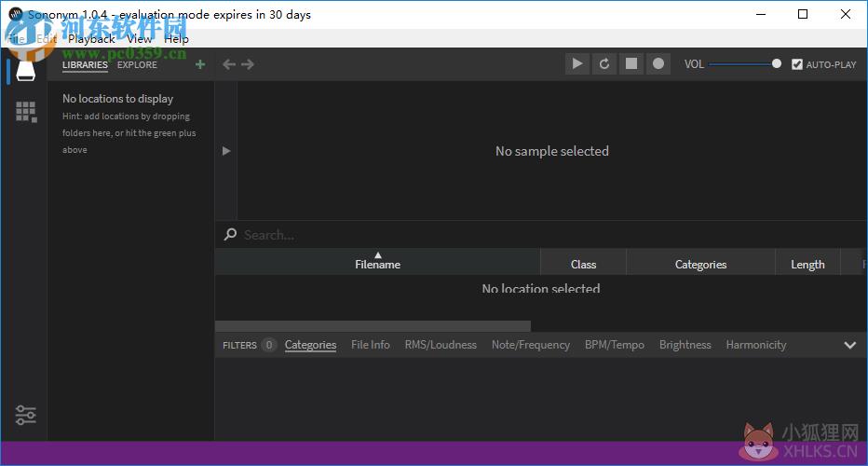Add a location with green plus
This screenshot has height=466, width=868.
(200, 64)
